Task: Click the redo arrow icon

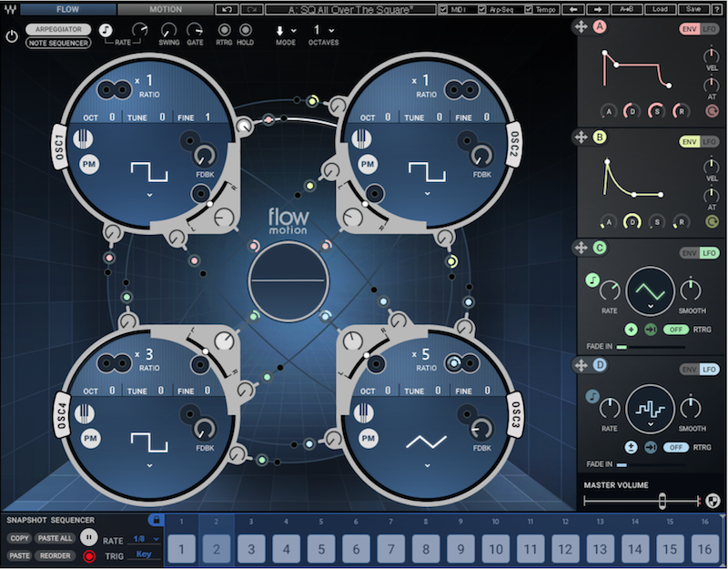Action: pos(252,9)
